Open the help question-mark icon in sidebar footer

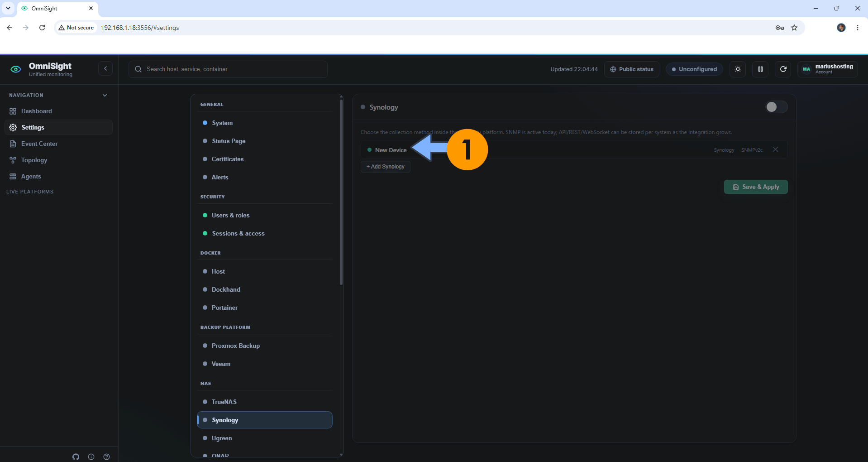(x=106, y=457)
